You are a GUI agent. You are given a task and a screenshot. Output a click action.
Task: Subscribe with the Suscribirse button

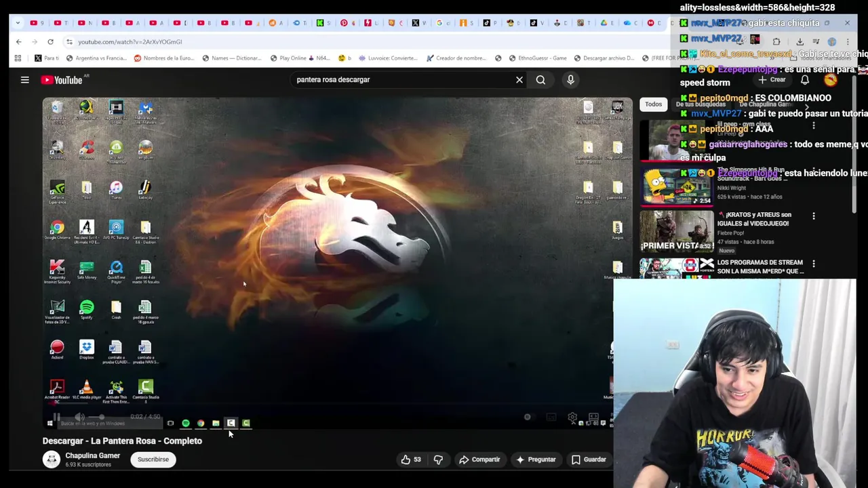[x=153, y=460]
